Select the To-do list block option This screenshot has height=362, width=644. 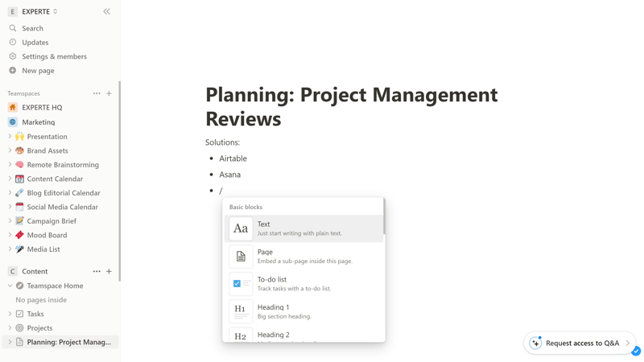click(x=303, y=284)
